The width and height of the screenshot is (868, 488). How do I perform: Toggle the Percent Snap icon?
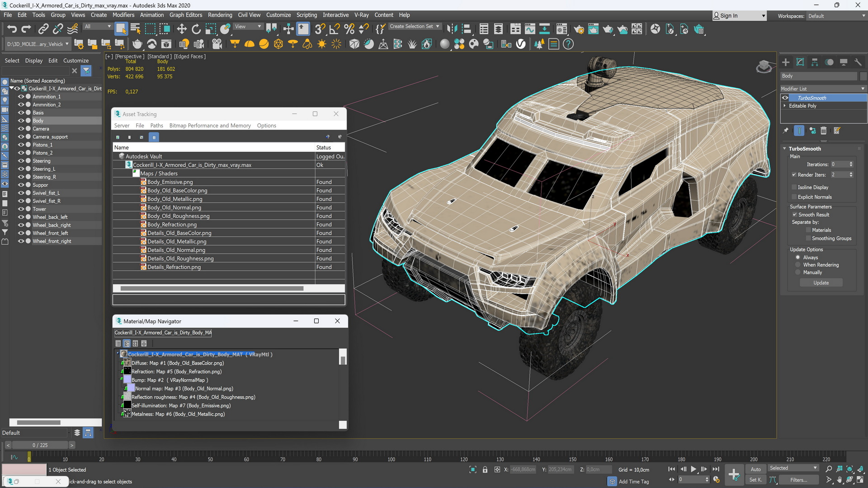tap(349, 29)
